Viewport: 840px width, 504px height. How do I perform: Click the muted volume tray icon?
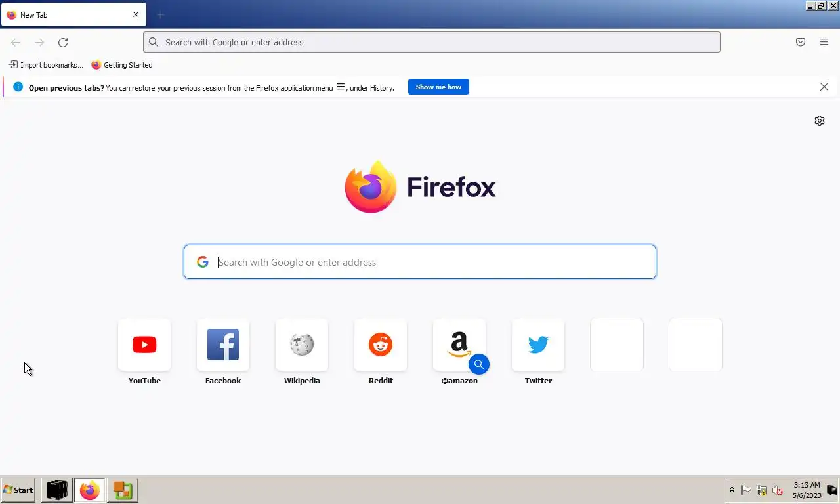pos(778,490)
